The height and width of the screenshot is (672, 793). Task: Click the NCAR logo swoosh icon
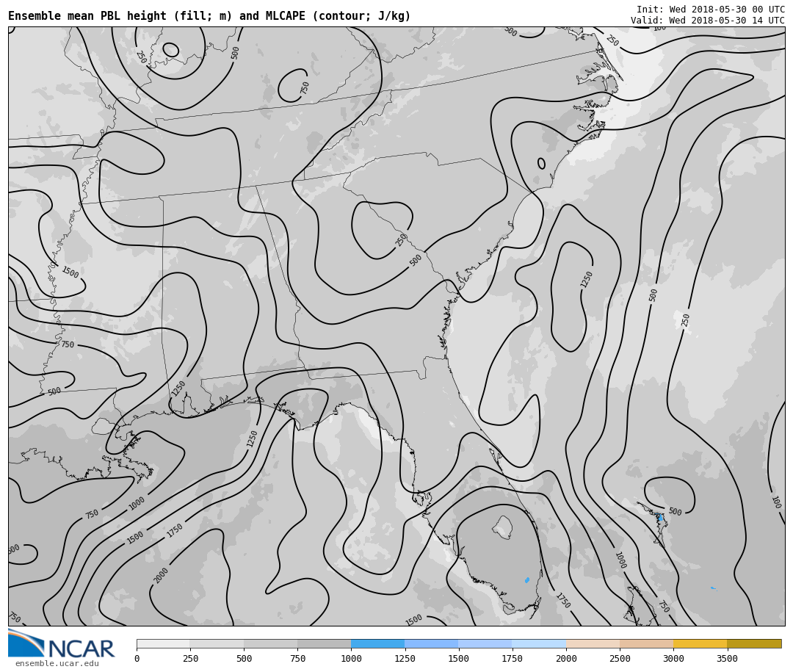(26, 643)
